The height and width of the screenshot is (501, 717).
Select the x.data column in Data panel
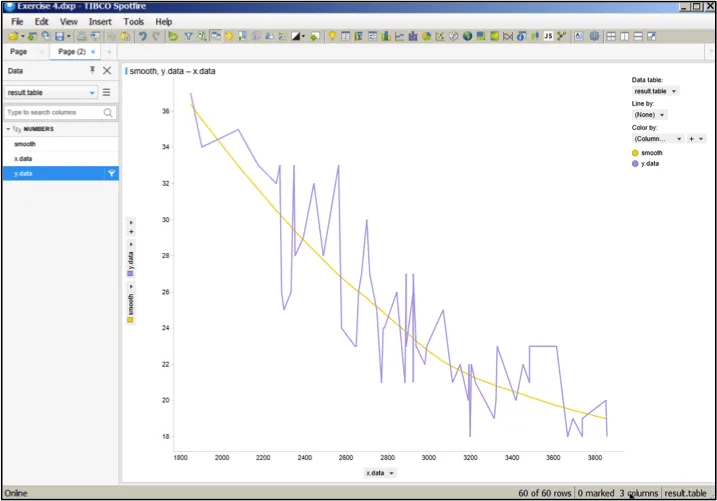click(x=61, y=159)
